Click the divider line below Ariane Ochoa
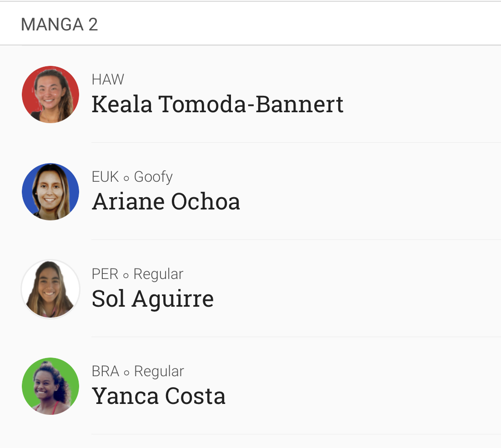The width and height of the screenshot is (501, 448). pos(296,239)
